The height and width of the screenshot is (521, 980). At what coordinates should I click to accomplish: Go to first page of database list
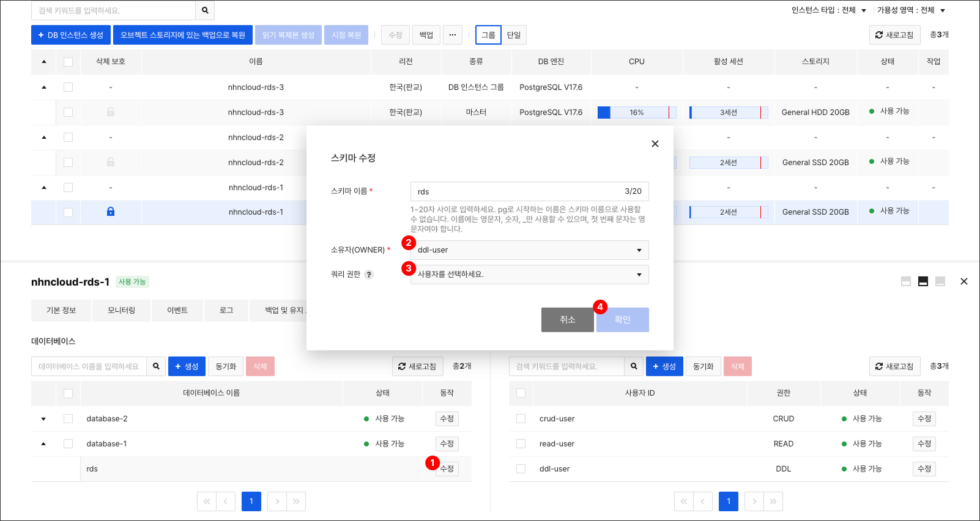(x=207, y=501)
